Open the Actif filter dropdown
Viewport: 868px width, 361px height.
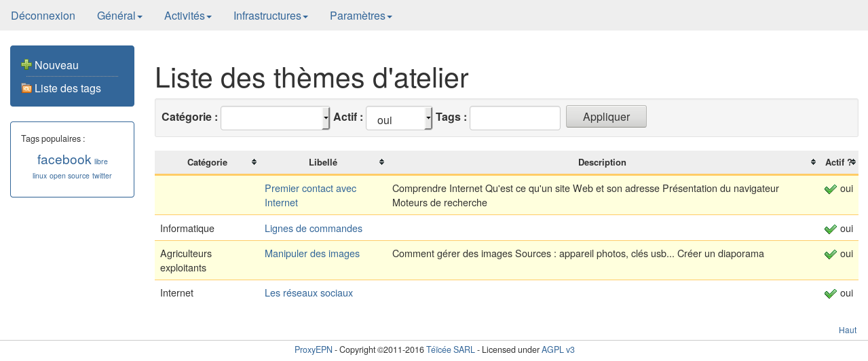(x=399, y=118)
